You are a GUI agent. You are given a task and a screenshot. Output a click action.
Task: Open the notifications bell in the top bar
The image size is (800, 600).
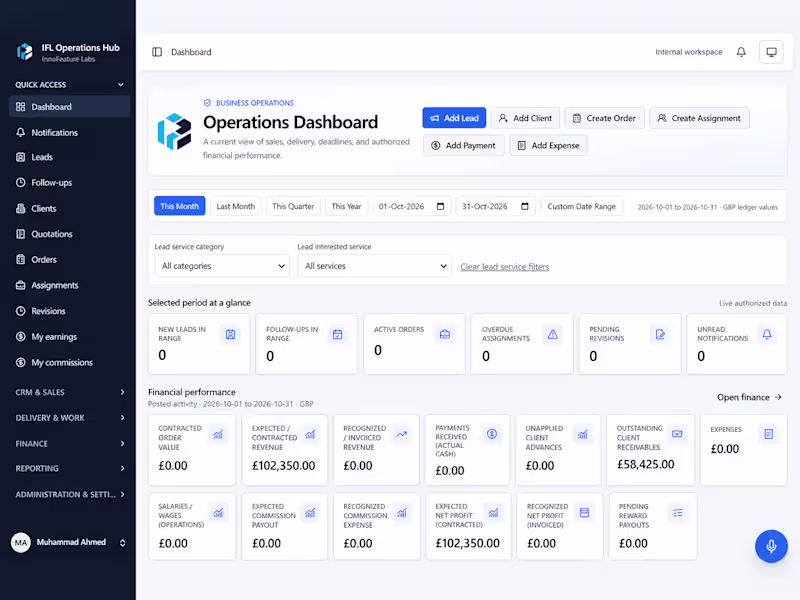click(741, 52)
